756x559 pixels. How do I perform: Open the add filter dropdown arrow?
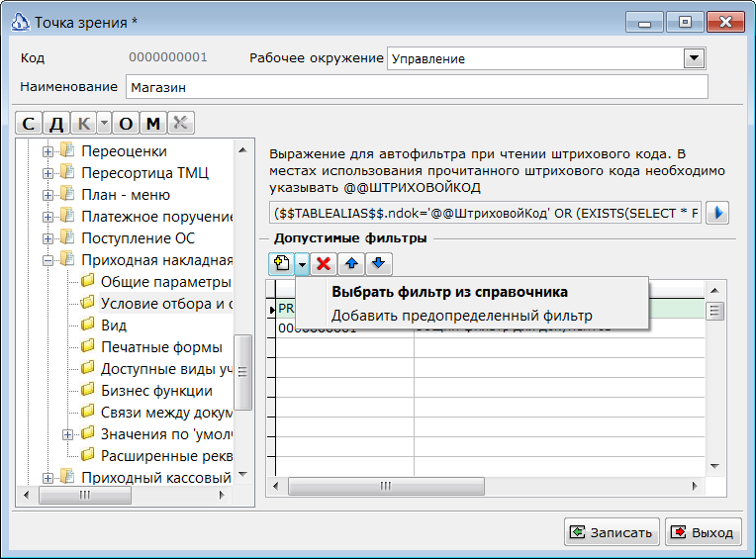click(x=302, y=263)
